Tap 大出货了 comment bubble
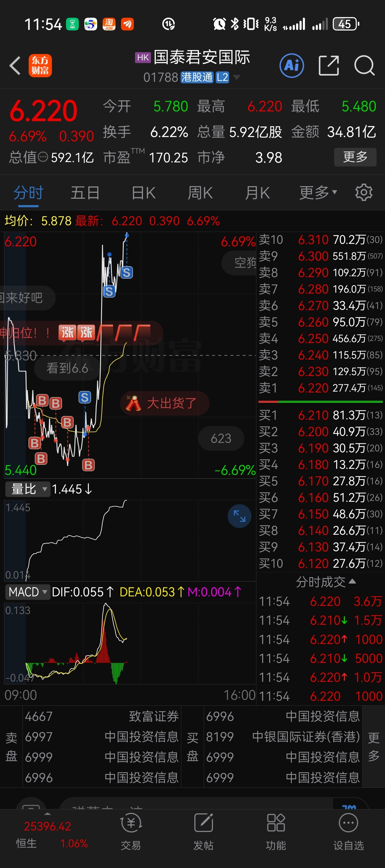Image resolution: width=385 pixels, height=868 pixels. coord(165,403)
